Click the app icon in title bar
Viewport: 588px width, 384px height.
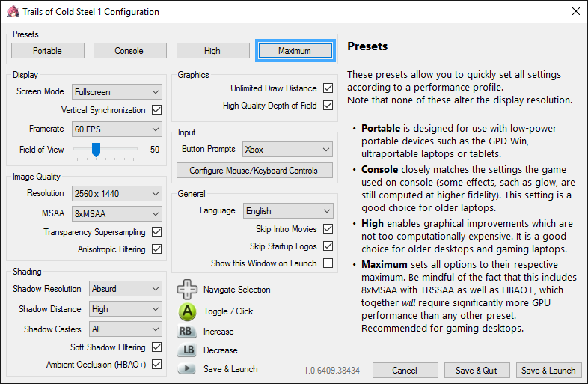pos(12,12)
